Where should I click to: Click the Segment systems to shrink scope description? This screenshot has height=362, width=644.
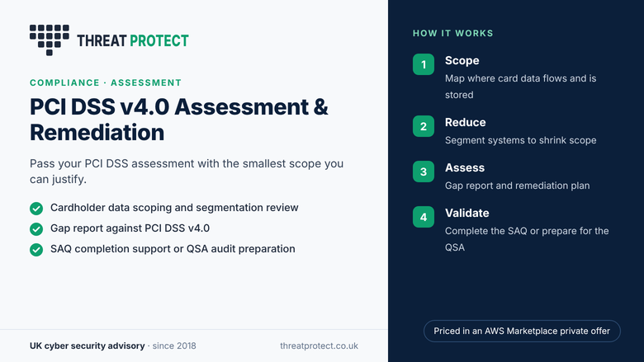click(521, 140)
